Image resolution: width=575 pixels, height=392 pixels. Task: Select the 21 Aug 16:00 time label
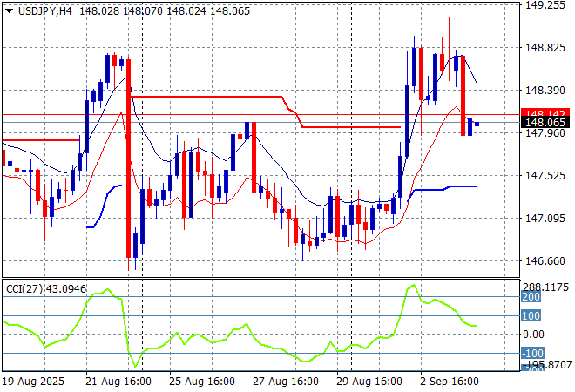pyautogui.click(x=118, y=382)
